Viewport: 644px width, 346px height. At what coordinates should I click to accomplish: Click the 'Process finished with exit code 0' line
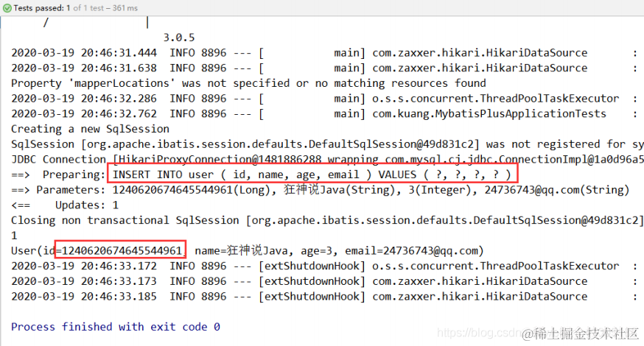[116, 327]
